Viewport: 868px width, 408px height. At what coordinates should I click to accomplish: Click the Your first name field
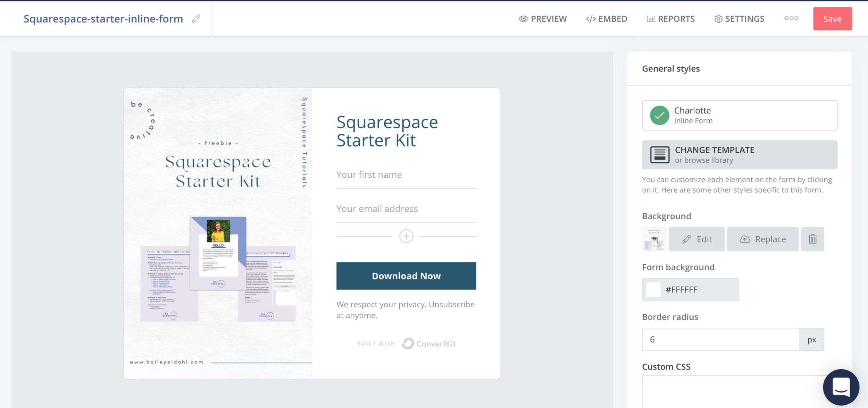coord(406,175)
